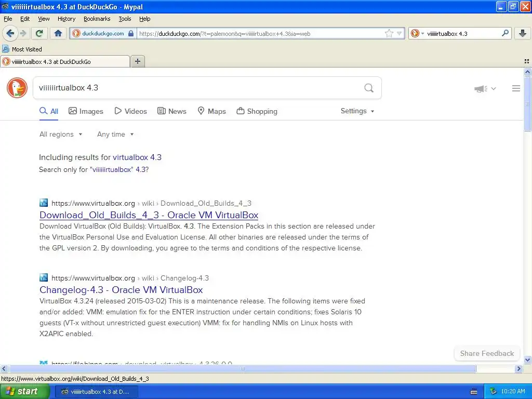532x399 pixels.
Task: Open the View menu
Action: tap(44, 19)
